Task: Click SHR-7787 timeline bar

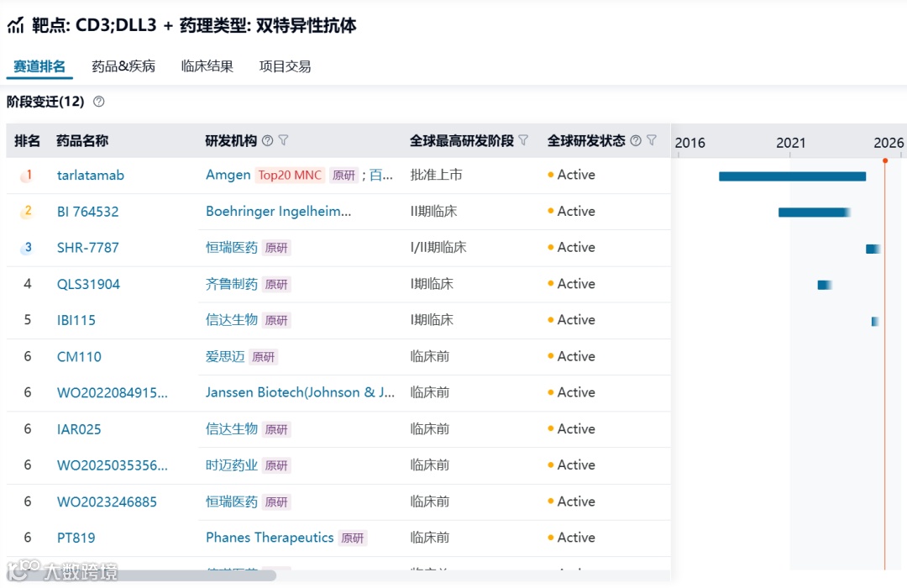Action: point(873,249)
